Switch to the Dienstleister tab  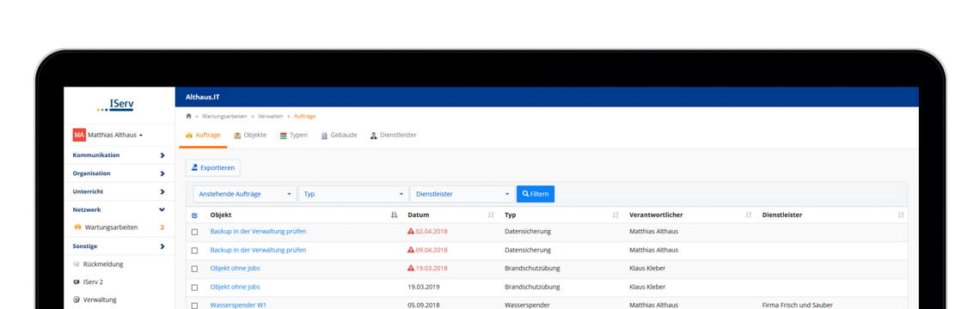pyautogui.click(x=393, y=135)
